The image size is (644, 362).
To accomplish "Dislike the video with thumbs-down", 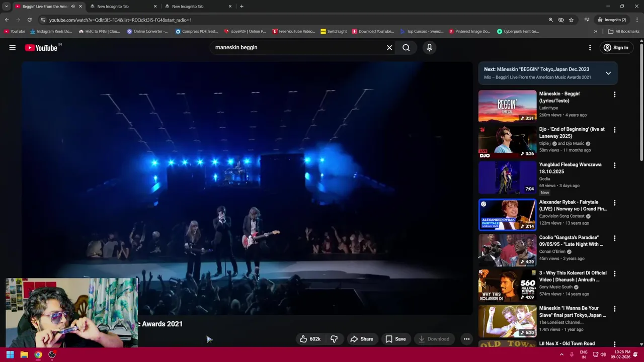I will point(334,339).
